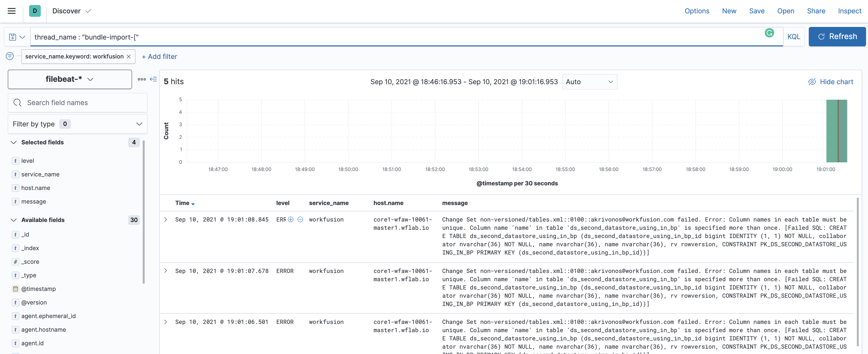Click the Time column sort arrow
The height and width of the screenshot is (354, 868).
193,204
